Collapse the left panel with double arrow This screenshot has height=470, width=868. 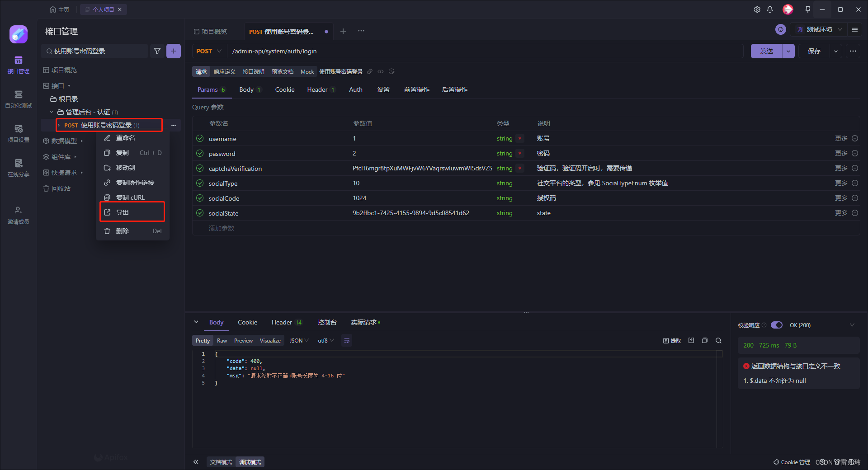[x=196, y=462]
